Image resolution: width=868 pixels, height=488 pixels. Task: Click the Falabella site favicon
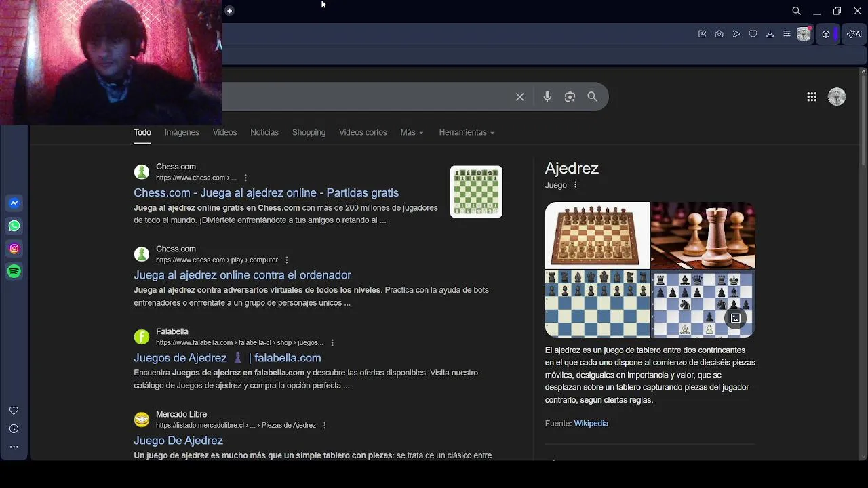coord(142,337)
